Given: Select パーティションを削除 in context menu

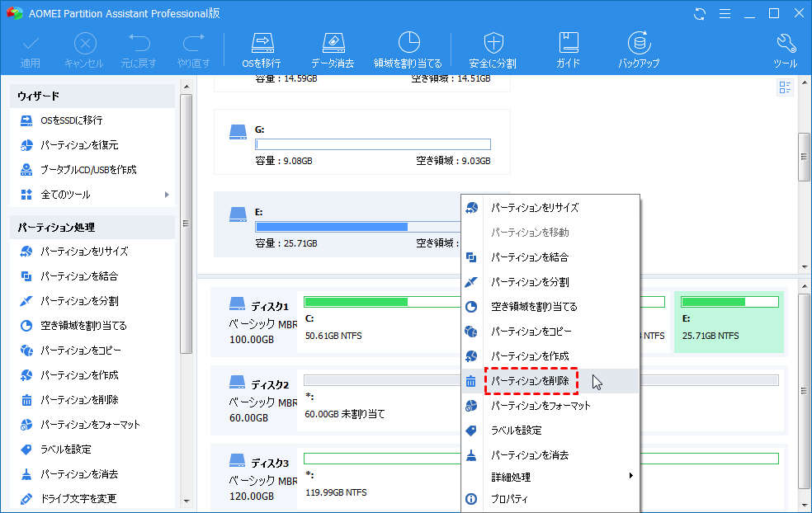Looking at the screenshot, I should 550,381.
